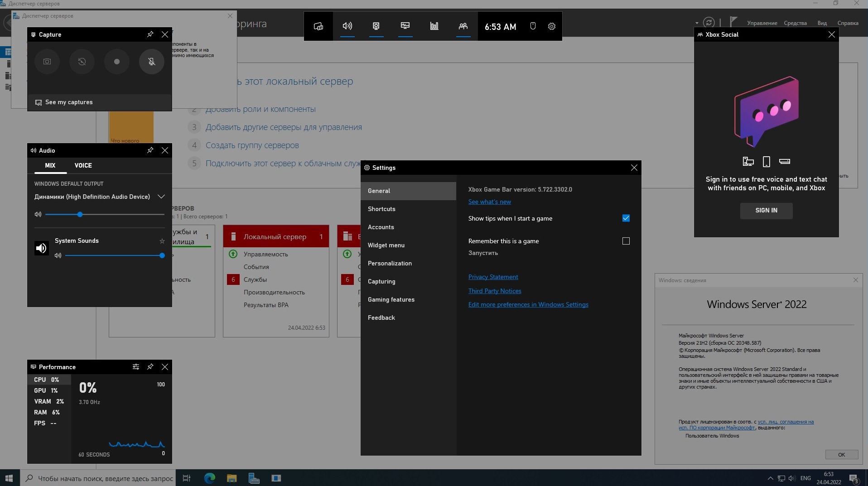Adjust the System Sounds volume slider
The width and height of the screenshot is (868, 486).
point(162,255)
